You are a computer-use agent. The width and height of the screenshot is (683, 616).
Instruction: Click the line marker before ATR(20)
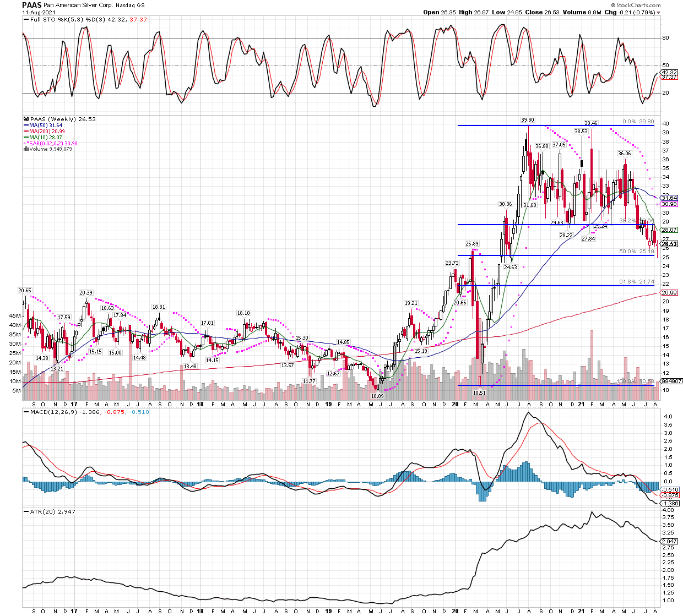pos(26,512)
